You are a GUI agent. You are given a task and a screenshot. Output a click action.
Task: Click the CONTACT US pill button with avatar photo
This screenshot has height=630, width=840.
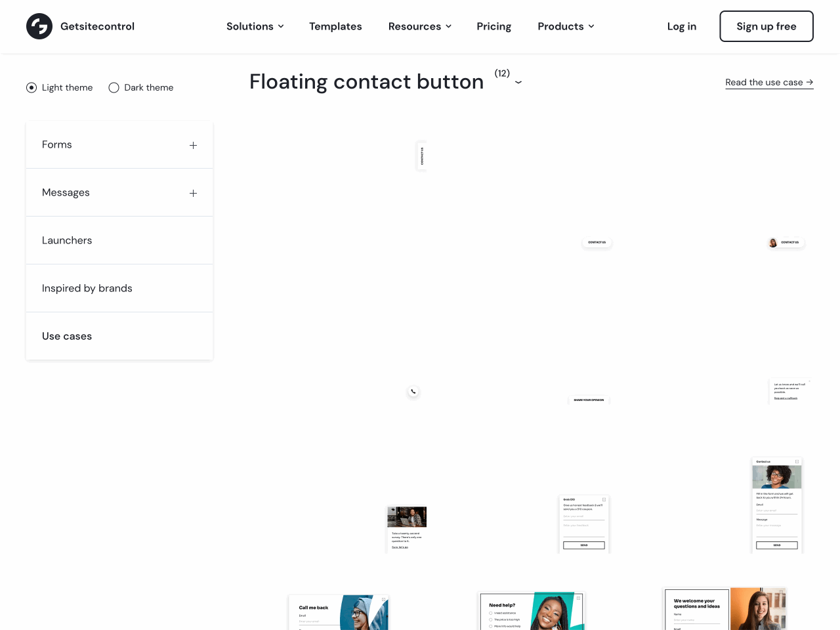[x=785, y=242]
